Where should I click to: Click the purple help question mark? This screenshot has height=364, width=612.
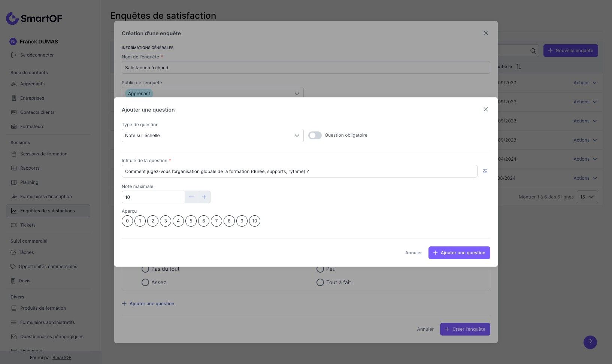[590, 342]
